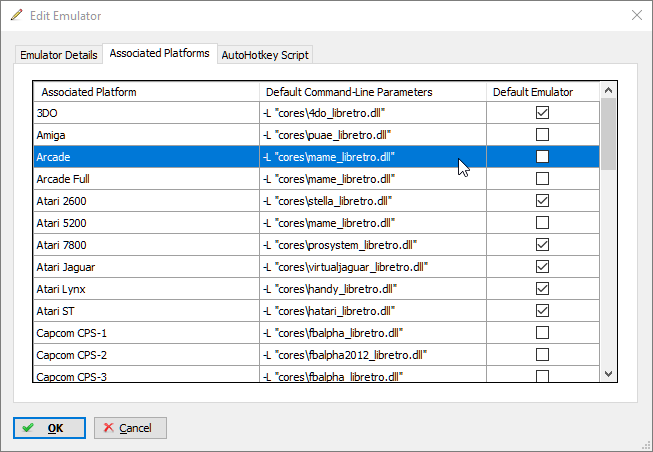The width and height of the screenshot is (653, 452).
Task: Click the Arcade platform cell
Action: pos(147,157)
